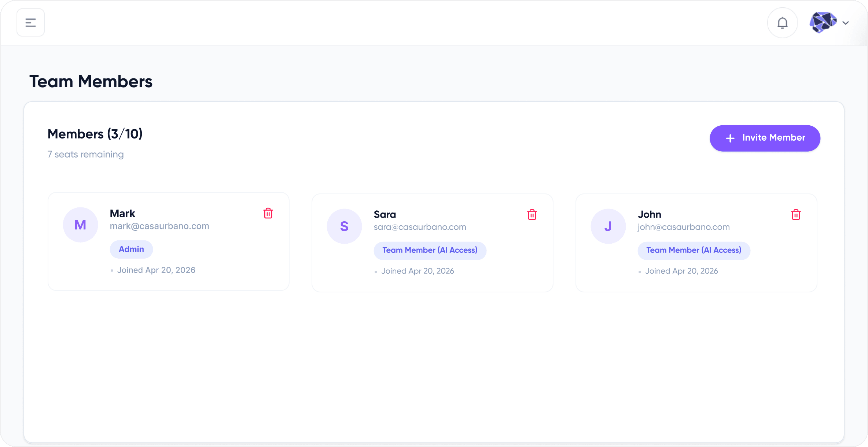Click the Invite Member button
This screenshot has height=447, width=868.
point(765,138)
